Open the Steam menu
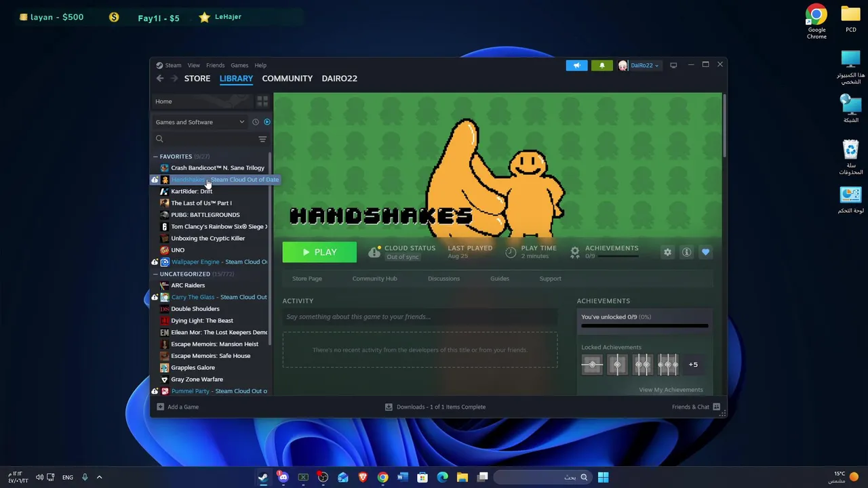The height and width of the screenshot is (488, 868). (173, 65)
